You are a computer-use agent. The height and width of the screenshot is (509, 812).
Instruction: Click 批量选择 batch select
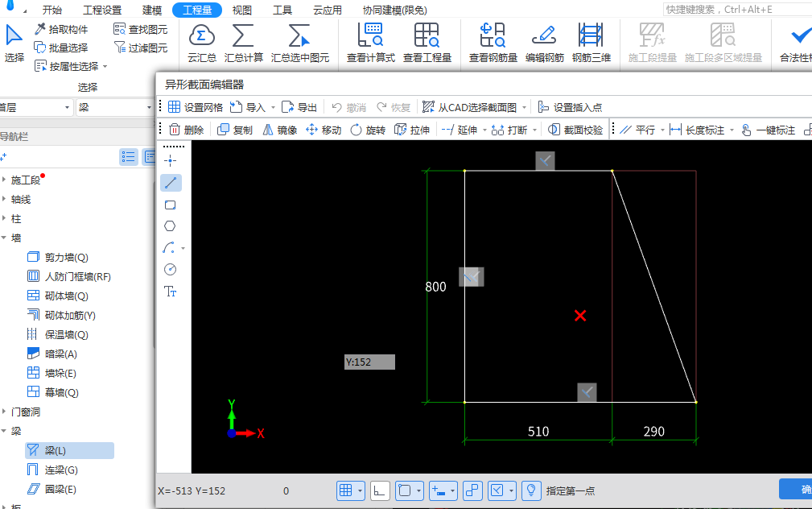point(61,48)
